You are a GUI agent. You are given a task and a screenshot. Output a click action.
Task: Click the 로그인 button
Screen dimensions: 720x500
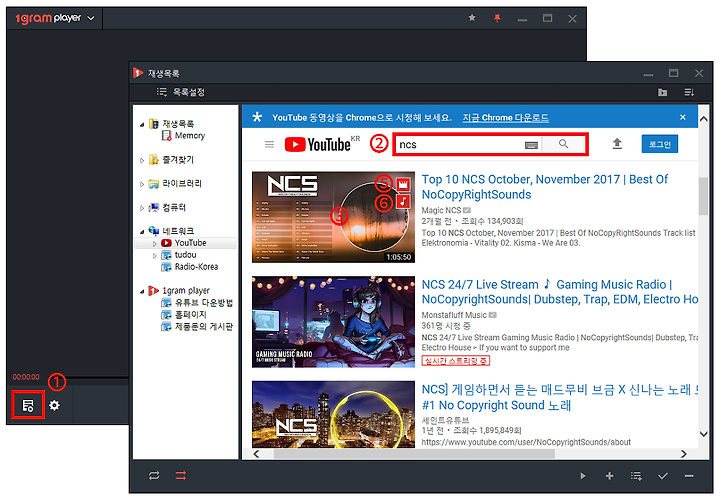tap(659, 144)
